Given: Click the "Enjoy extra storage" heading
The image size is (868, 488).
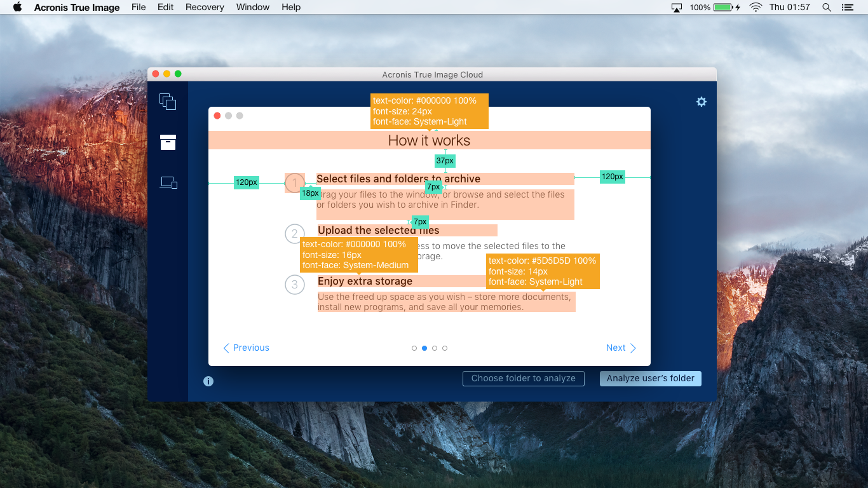Looking at the screenshot, I should pyautogui.click(x=365, y=281).
